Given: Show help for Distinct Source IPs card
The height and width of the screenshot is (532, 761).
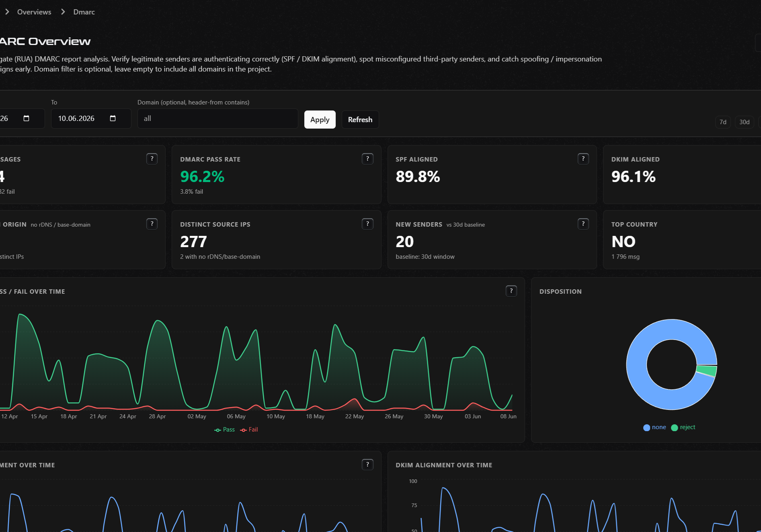Looking at the screenshot, I should coord(367,224).
